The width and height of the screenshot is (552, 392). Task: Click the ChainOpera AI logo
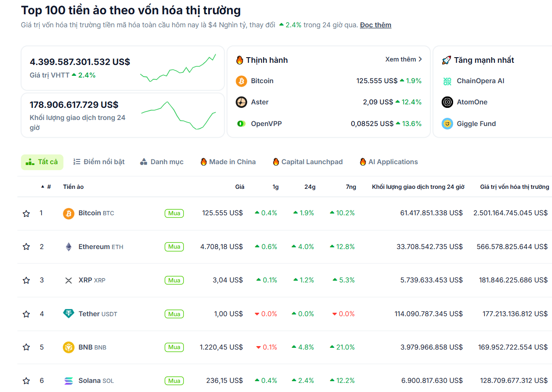click(447, 81)
